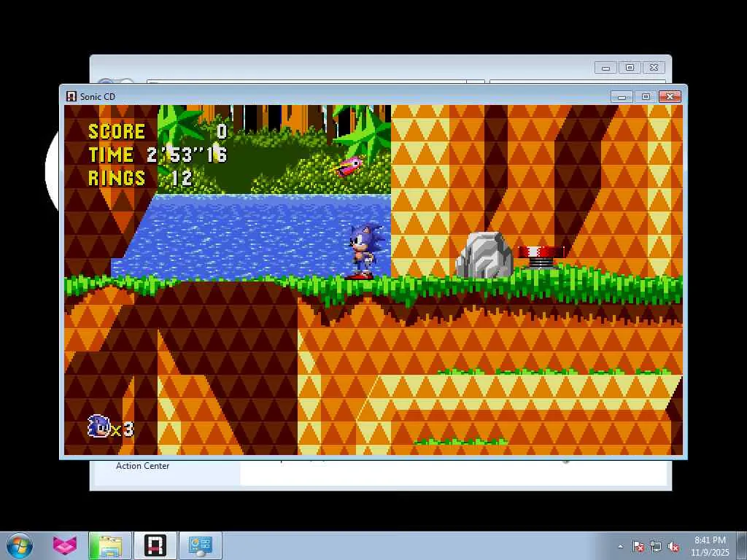Screen dimensions: 747x560
Task: Open Action Center flag in system tray
Action: coord(638,546)
